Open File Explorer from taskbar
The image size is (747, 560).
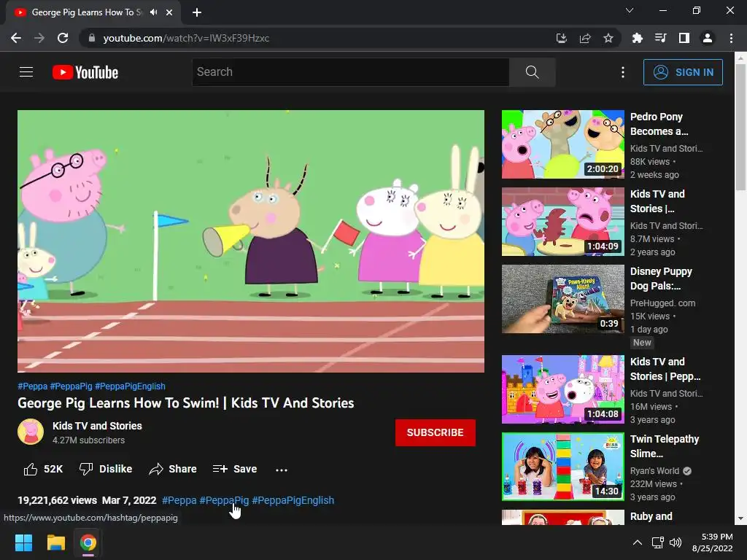point(55,542)
